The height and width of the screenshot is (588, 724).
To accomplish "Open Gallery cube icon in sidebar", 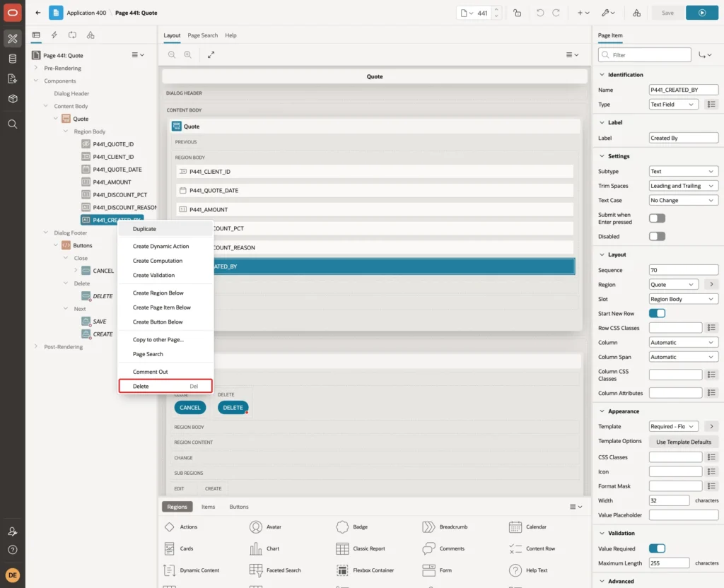I will (x=13, y=99).
